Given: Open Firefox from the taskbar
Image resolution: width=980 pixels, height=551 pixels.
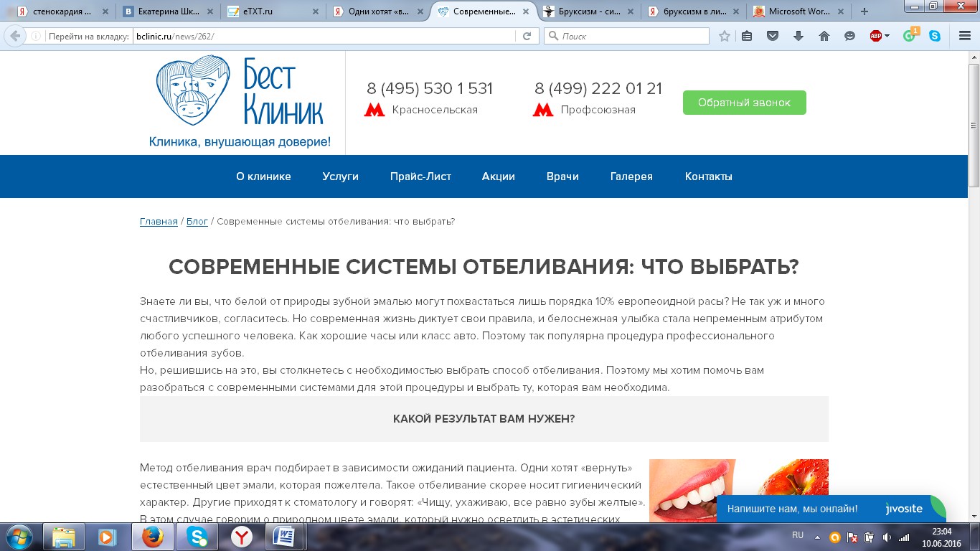Looking at the screenshot, I should click(151, 537).
